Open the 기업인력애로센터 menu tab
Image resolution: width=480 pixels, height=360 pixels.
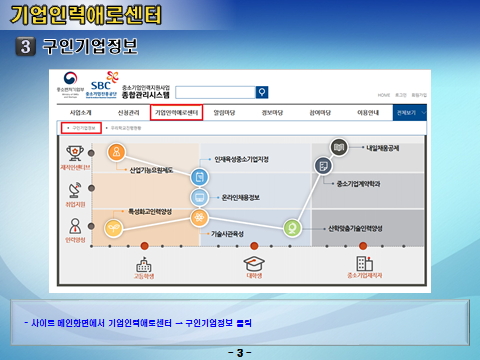point(176,112)
